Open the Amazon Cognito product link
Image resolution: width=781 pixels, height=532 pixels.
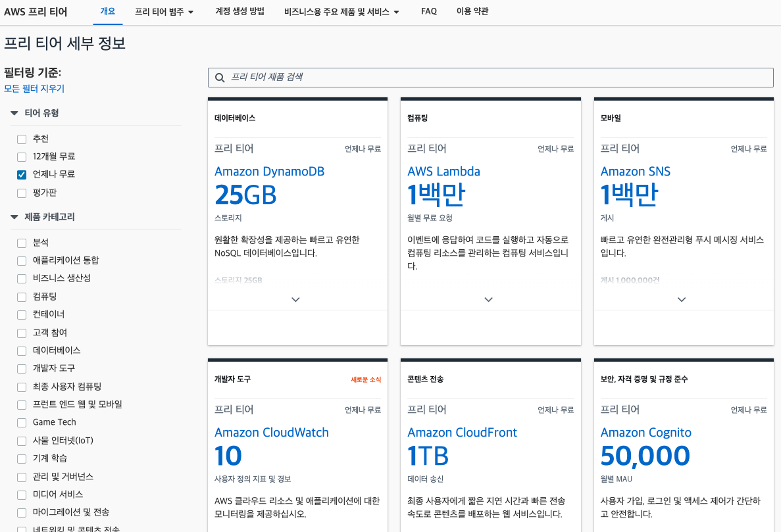click(646, 433)
